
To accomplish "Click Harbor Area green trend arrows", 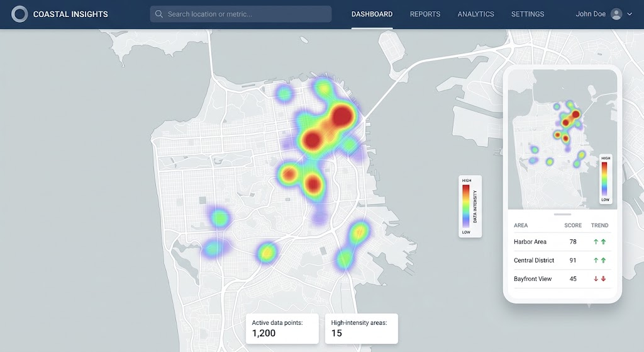I will (599, 242).
